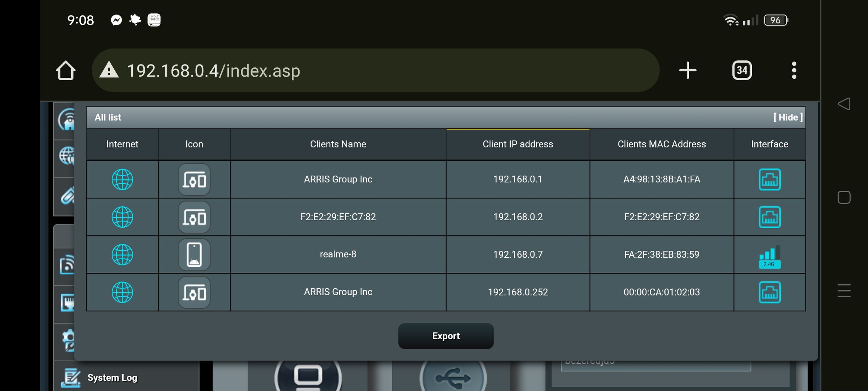Viewport: 868px width, 391px height.
Task: Change device icon for 192.168.0.252 client
Action: [194, 292]
